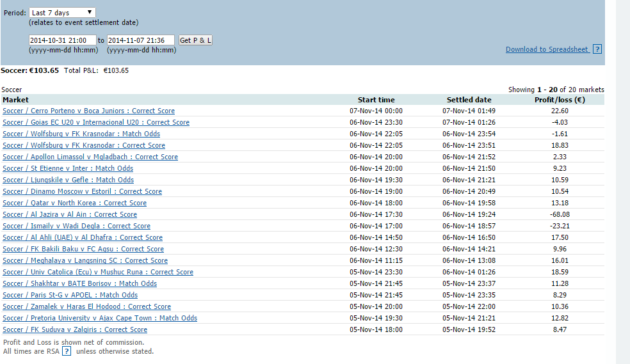This screenshot has height=364, width=630.
Task: Open Cerro Porteno v Boca Juniors Correct Score
Action: [88, 111]
